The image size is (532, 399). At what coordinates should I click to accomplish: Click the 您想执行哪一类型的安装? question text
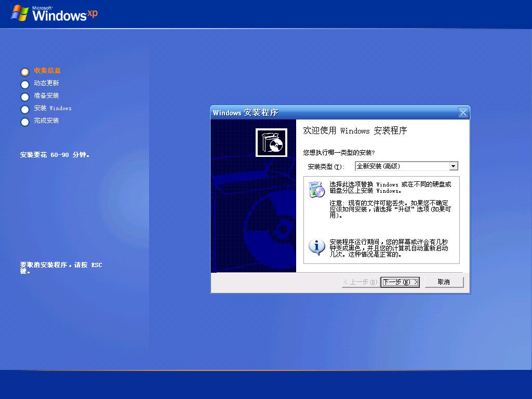pyautogui.click(x=339, y=153)
